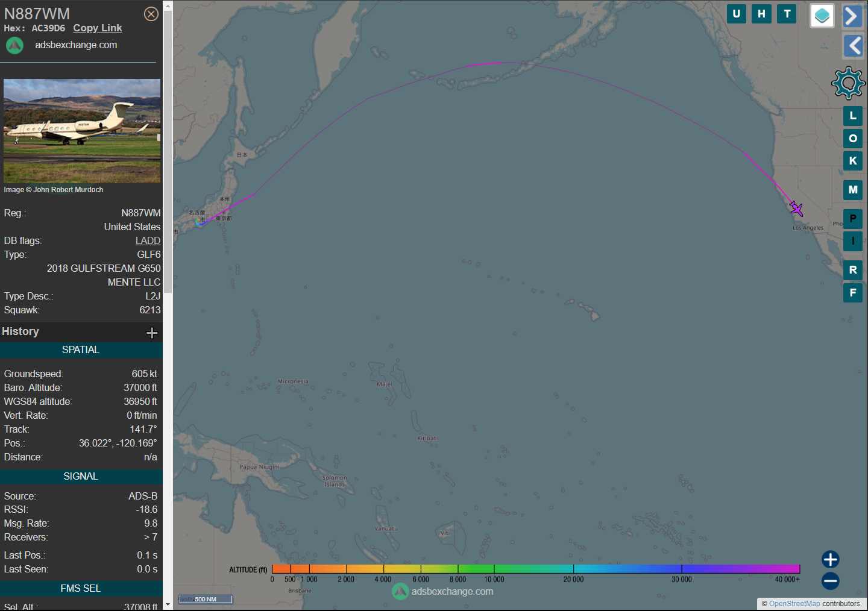Click the Track value 141.7°
The image size is (868, 611).
coord(143,430)
